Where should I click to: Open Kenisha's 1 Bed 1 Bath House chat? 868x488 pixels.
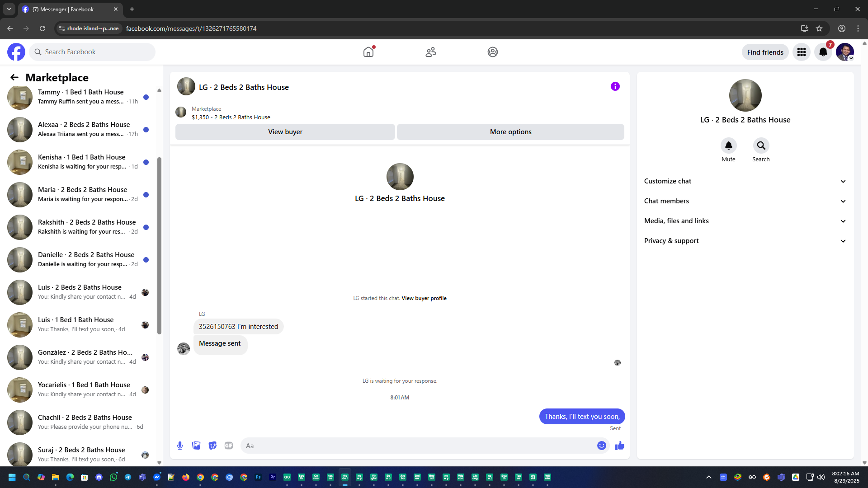pos(81,162)
